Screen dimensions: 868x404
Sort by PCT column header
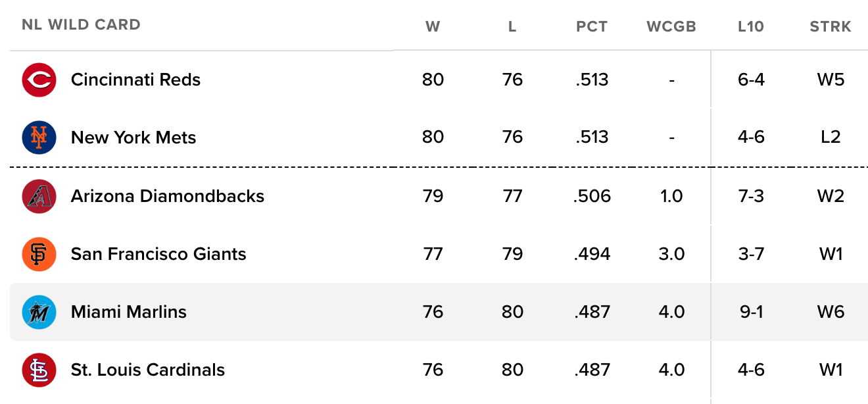(592, 27)
